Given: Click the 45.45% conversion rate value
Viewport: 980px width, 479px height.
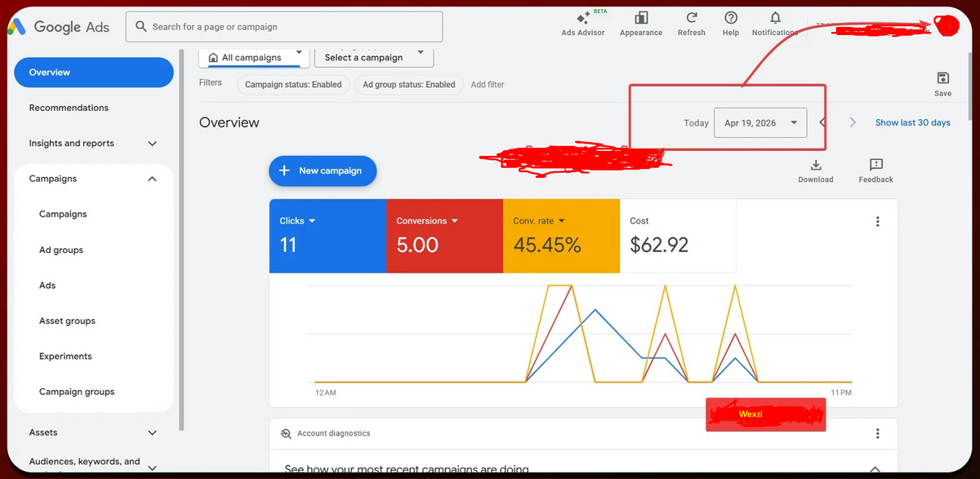Looking at the screenshot, I should point(547,245).
